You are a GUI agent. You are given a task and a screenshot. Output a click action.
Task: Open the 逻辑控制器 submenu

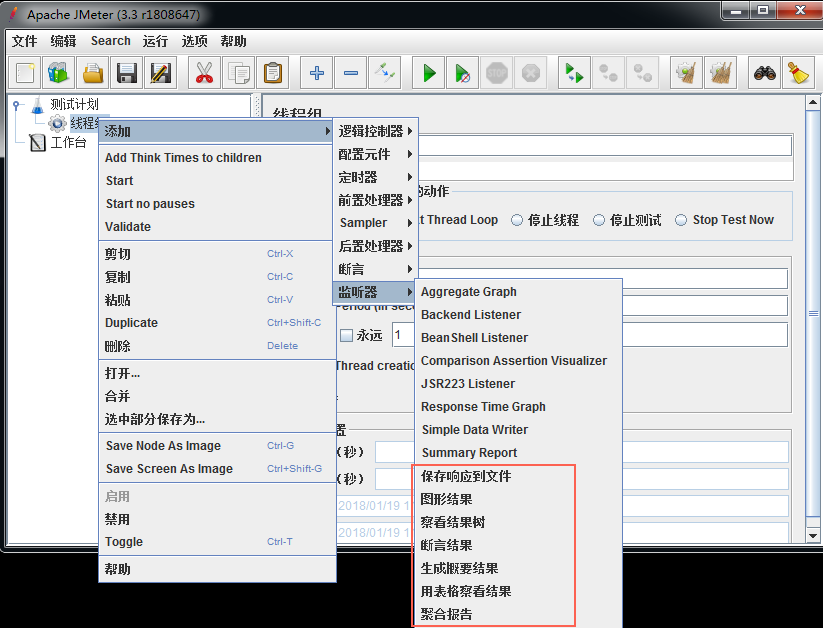(375, 131)
